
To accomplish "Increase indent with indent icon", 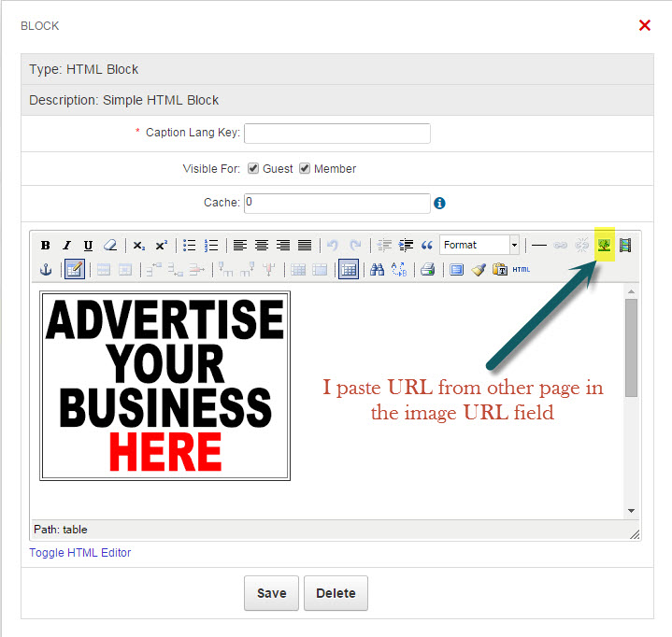I will 406,246.
